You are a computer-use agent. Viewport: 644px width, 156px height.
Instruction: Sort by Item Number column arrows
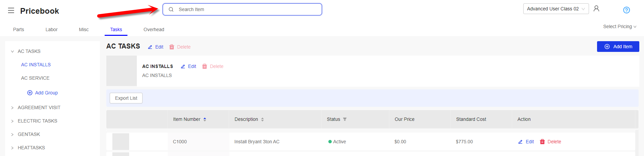tap(205, 119)
